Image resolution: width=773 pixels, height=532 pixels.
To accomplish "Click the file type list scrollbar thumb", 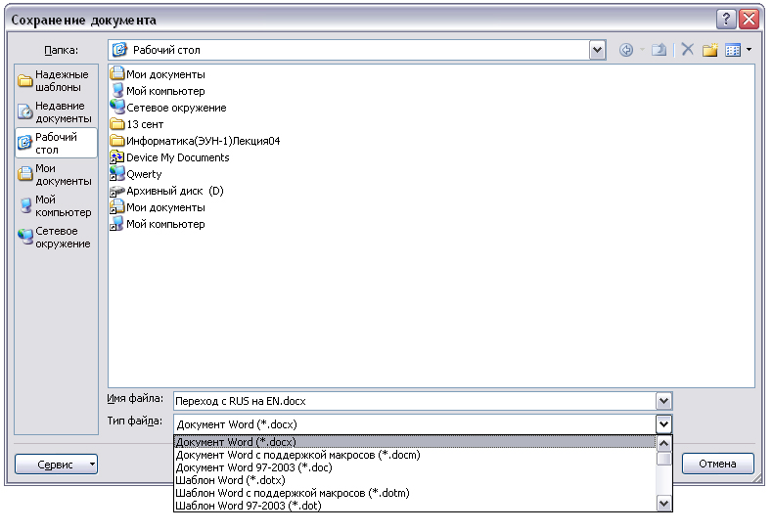I will pos(664,459).
